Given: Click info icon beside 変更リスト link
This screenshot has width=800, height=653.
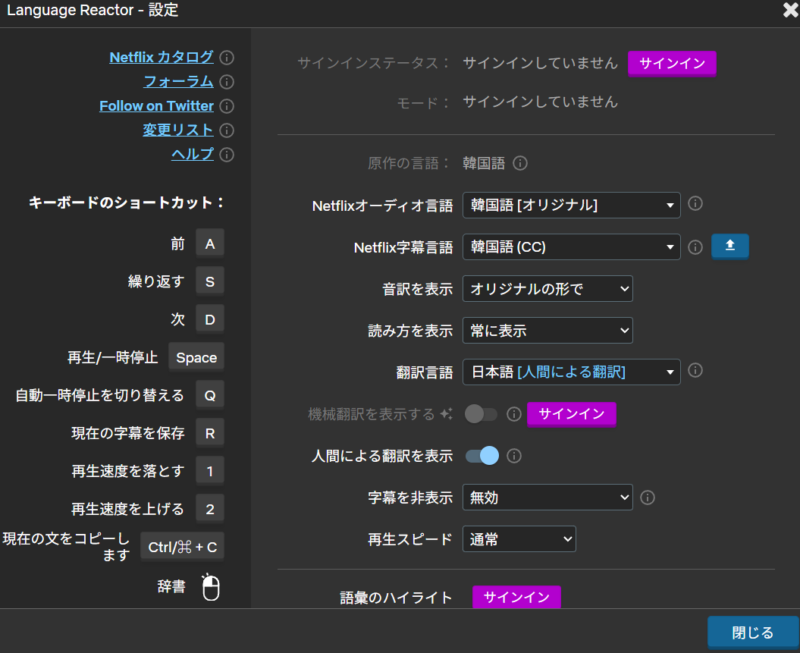Looking at the screenshot, I should [x=227, y=131].
